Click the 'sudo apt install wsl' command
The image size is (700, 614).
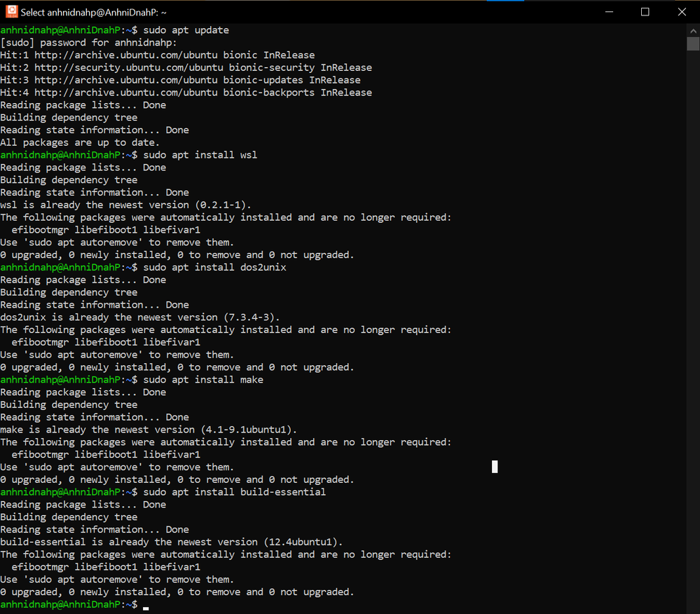tap(200, 155)
